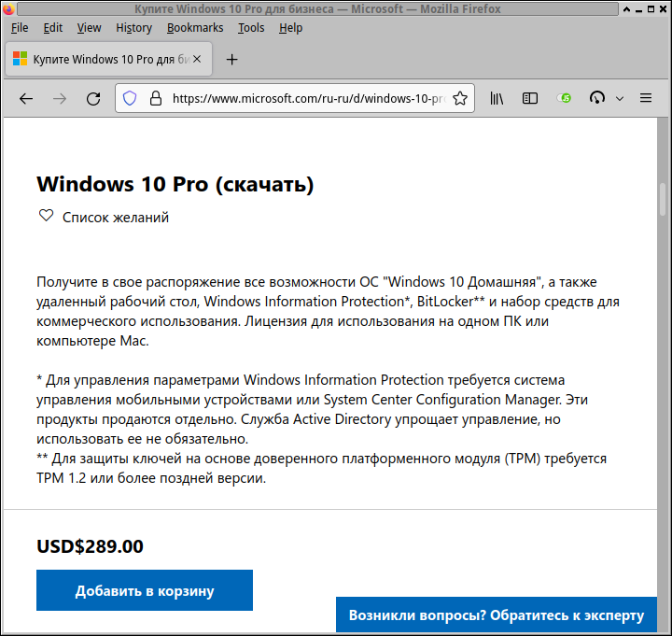This screenshot has height=636, width=672.
Task: Open the Library bookmarks icon
Action: coord(497,99)
